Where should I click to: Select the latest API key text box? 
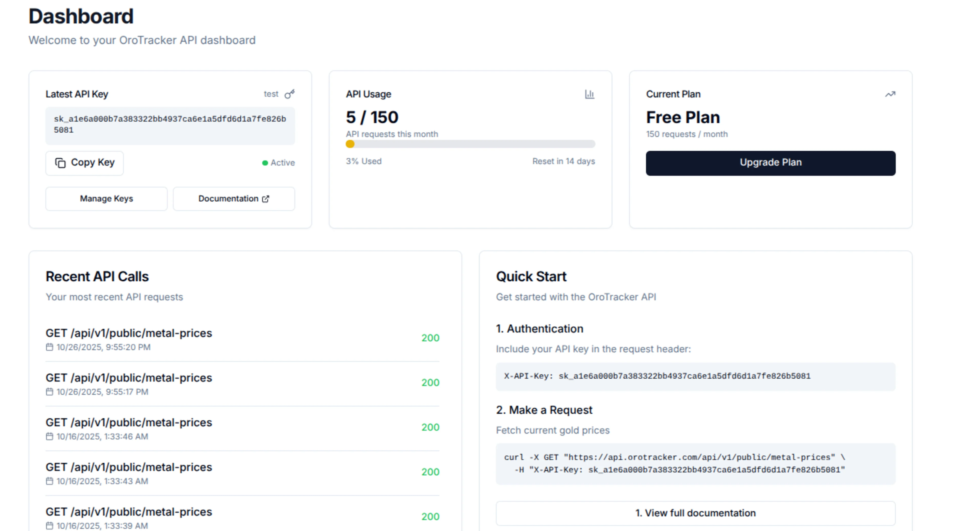170,126
